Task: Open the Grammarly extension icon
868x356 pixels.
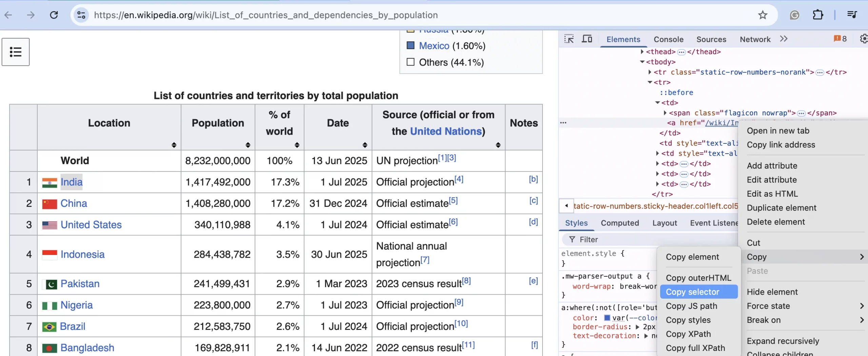Action: 794,15
